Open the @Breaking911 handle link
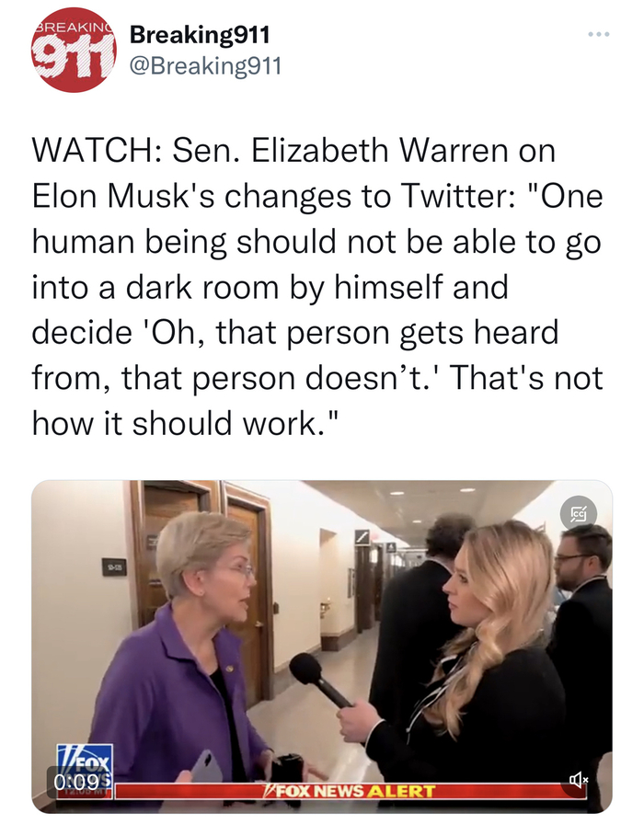Viewport: 644px width, 824px height. pos(205,65)
